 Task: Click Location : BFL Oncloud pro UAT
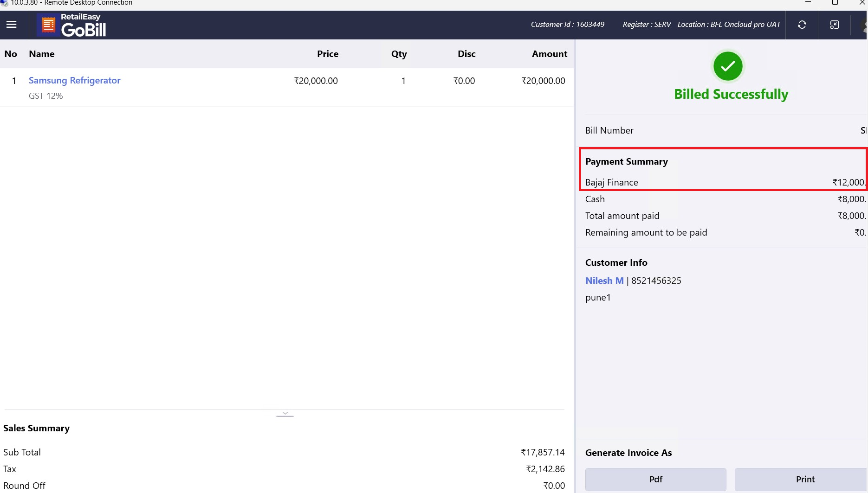729,25
